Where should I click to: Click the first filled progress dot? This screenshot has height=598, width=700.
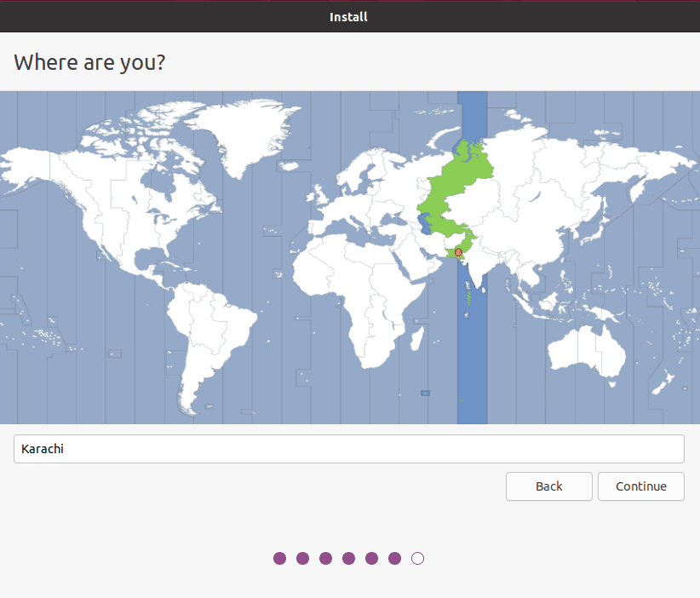279,558
